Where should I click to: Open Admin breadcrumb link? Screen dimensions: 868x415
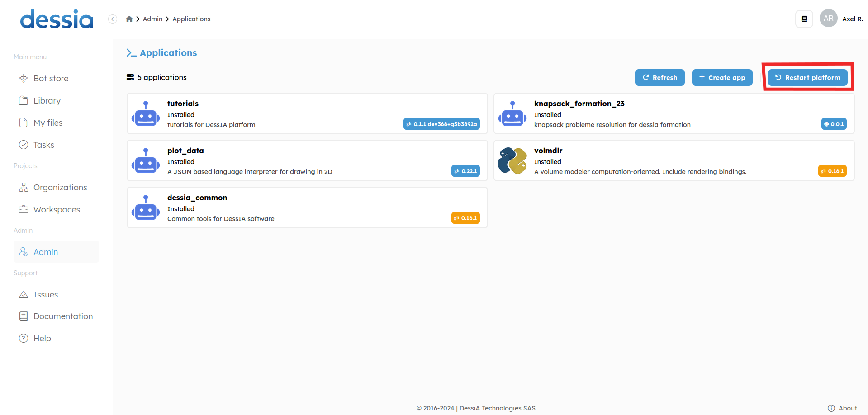pyautogui.click(x=152, y=19)
